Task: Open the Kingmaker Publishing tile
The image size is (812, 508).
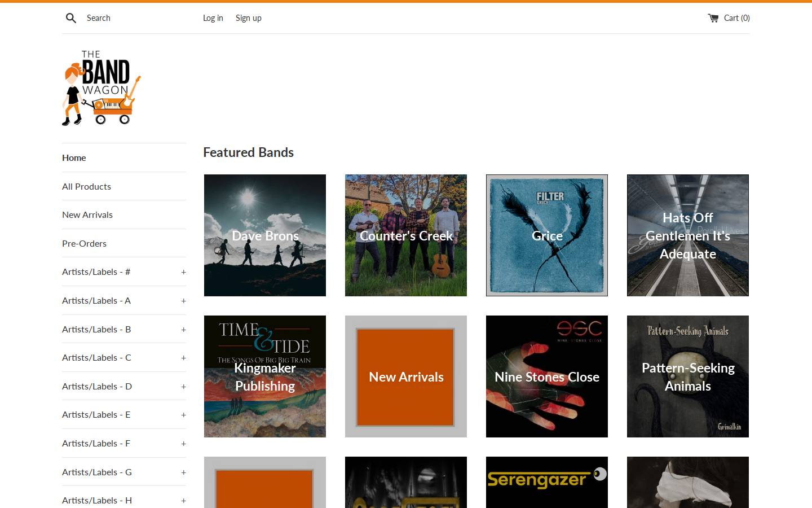Action: coord(265,376)
